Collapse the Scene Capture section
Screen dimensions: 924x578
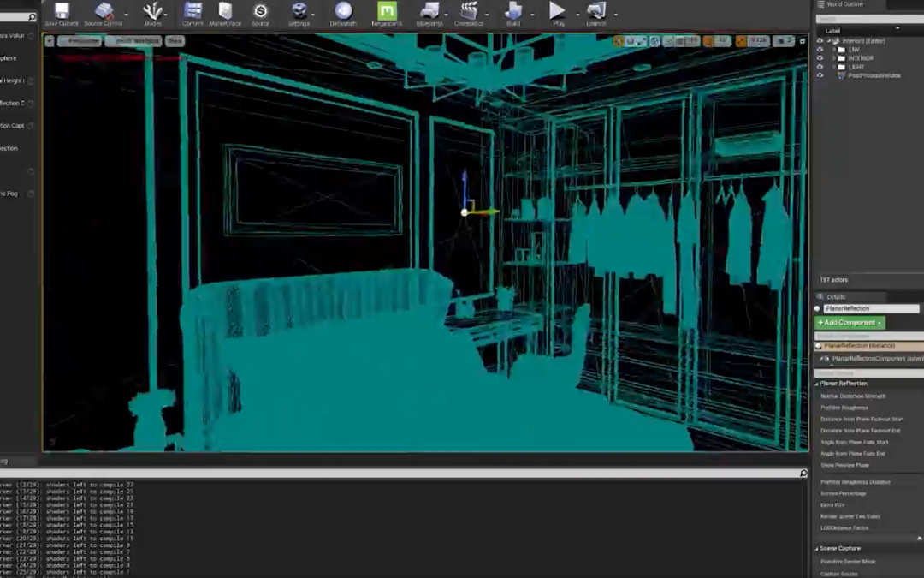(817, 548)
